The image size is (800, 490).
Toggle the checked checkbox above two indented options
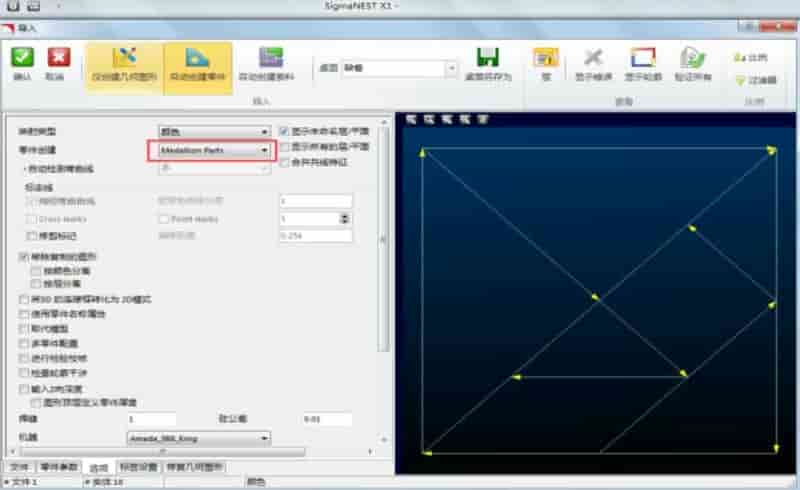[23, 256]
